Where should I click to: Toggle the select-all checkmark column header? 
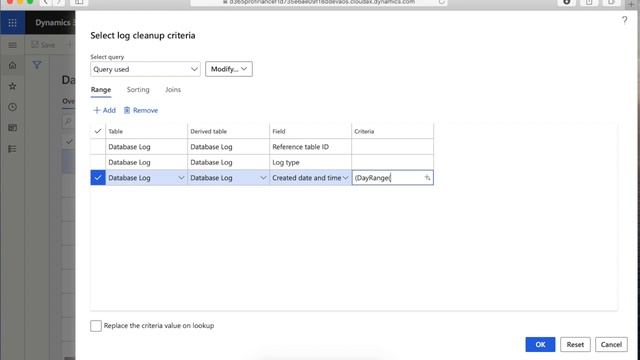point(98,131)
